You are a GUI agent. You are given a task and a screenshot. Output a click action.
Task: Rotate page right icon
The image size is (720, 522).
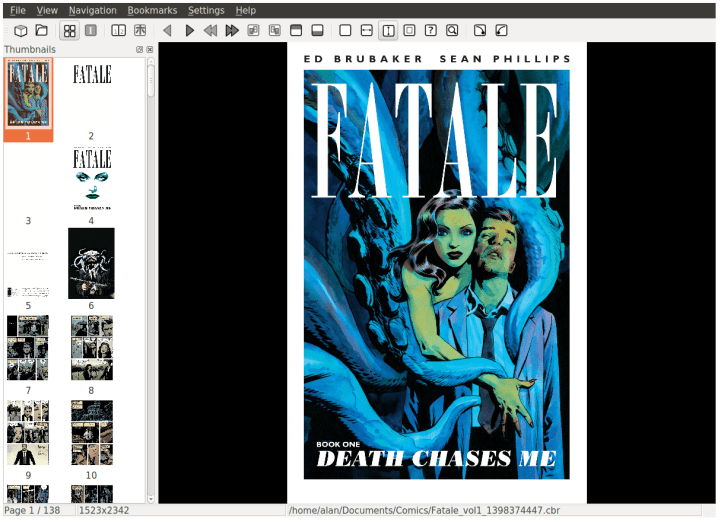[x=480, y=31]
